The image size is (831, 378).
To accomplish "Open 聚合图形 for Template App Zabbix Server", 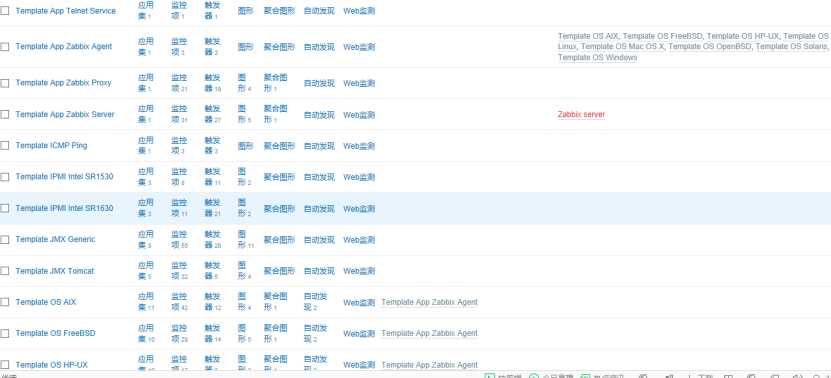I will (x=276, y=115).
